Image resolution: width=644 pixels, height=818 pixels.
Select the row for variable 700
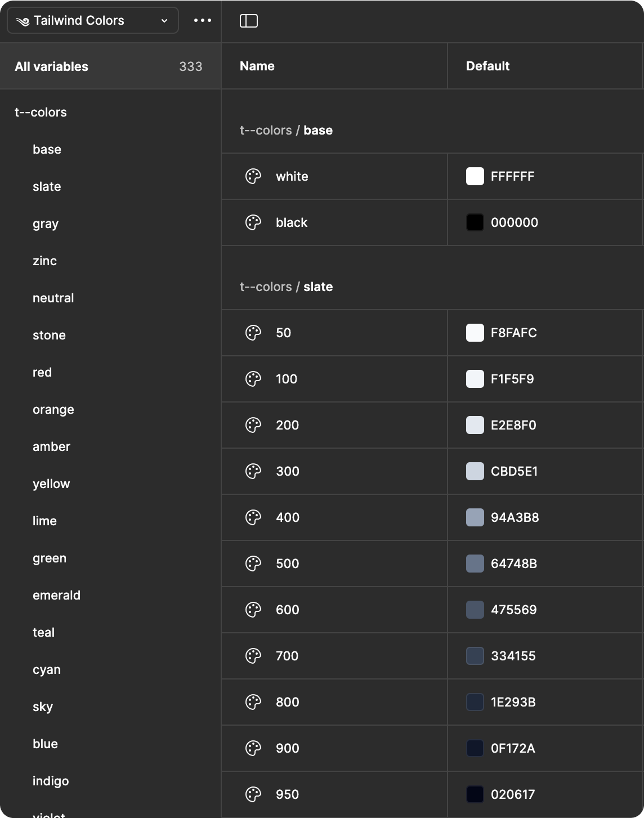pyautogui.click(x=334, y=656)
